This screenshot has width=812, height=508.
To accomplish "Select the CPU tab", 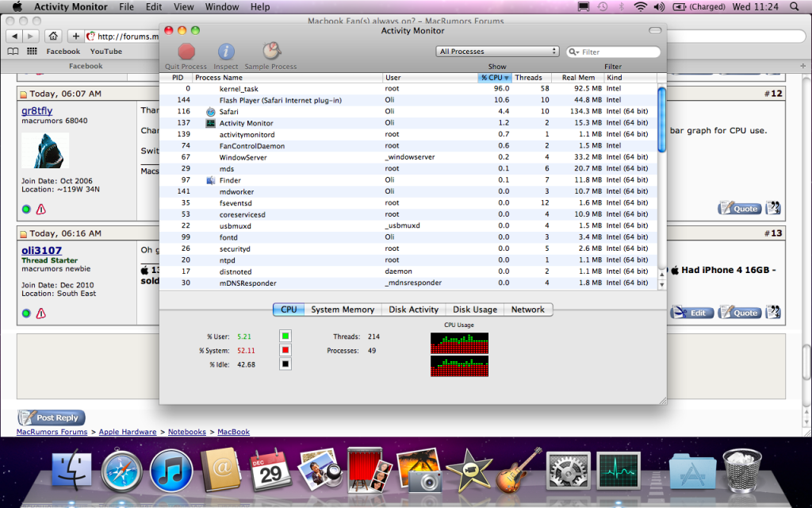I will click(x=289, y=310).
